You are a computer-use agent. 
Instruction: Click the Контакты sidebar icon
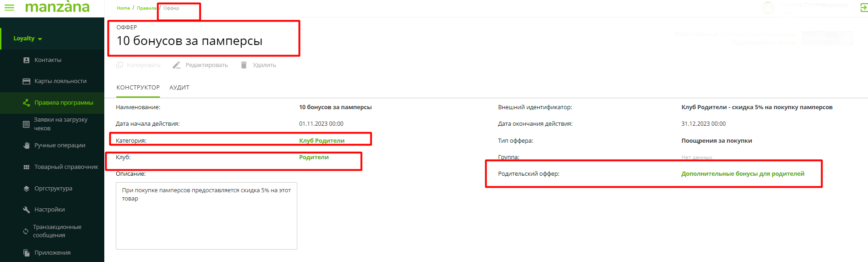[x=26, y=60]
